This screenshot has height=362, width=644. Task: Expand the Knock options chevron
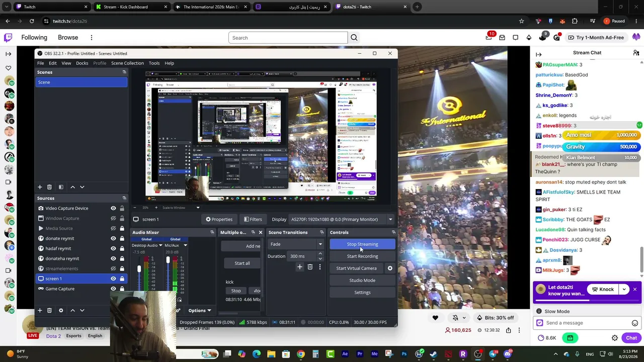tap(624, 290)
